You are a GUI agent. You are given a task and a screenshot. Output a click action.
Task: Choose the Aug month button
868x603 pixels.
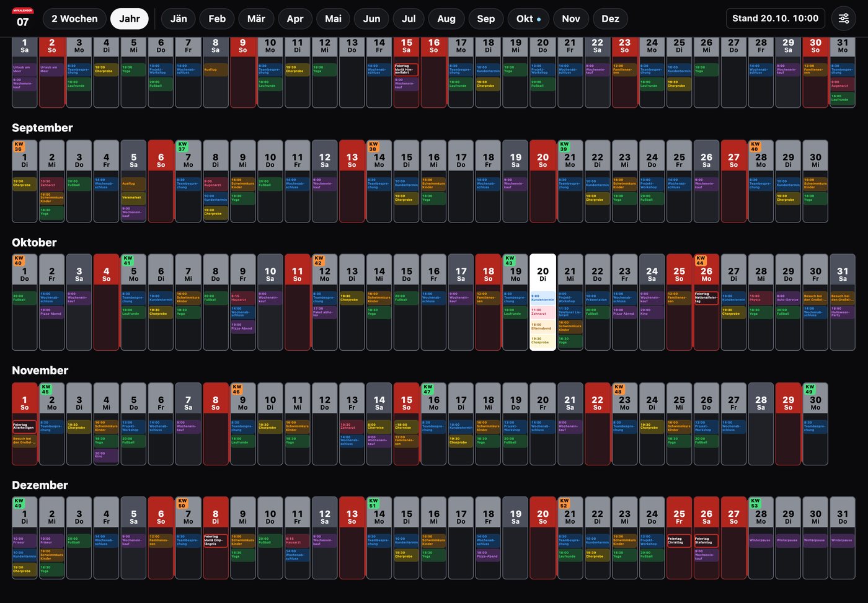click(446, 19)
